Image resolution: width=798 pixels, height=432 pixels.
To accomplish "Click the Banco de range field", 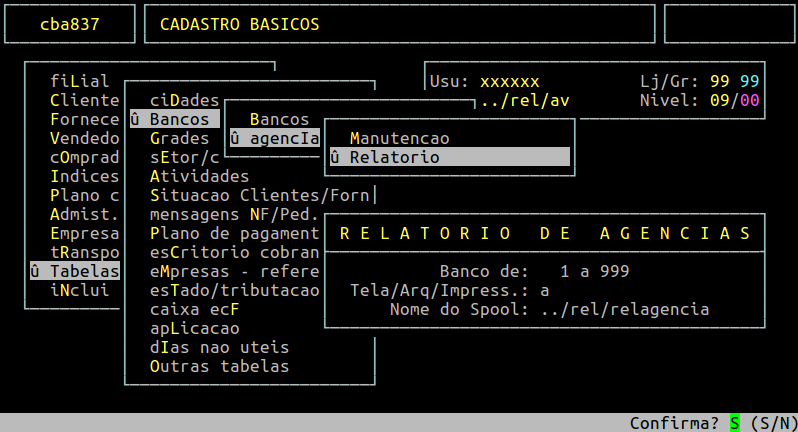I will pos(594,271).
